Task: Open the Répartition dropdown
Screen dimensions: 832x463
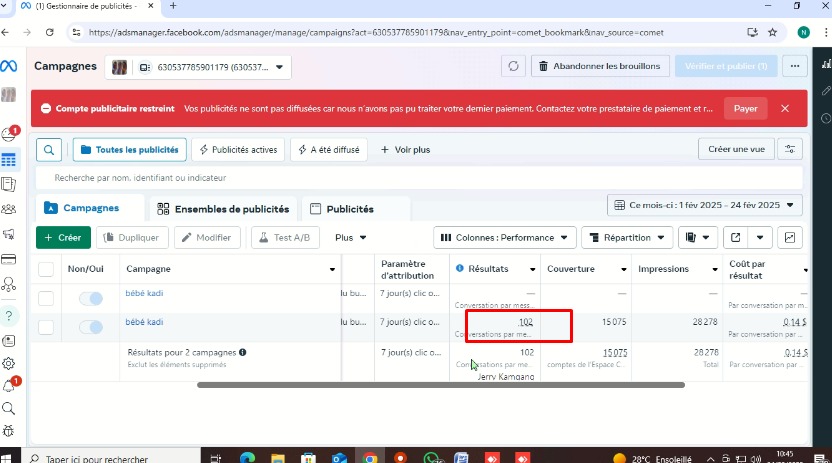Action: click(x=627, y=238)
